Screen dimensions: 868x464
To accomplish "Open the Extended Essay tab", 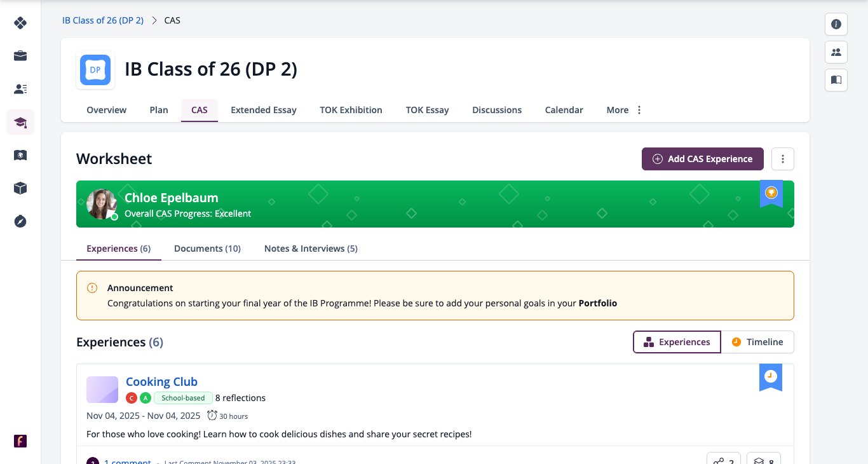I will 264,110.
